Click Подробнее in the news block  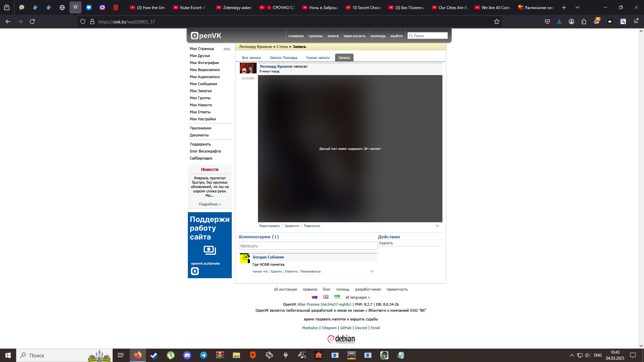(210, 204)
